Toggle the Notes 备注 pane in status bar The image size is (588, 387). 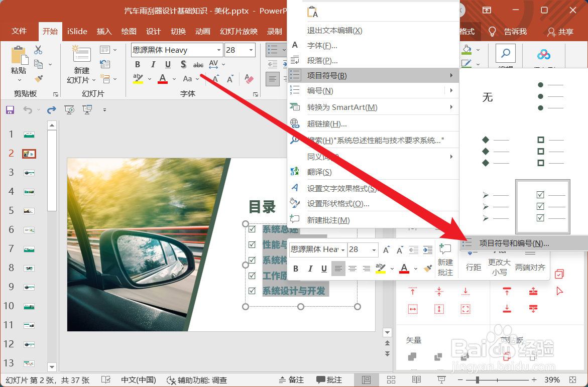coord(291,380)
